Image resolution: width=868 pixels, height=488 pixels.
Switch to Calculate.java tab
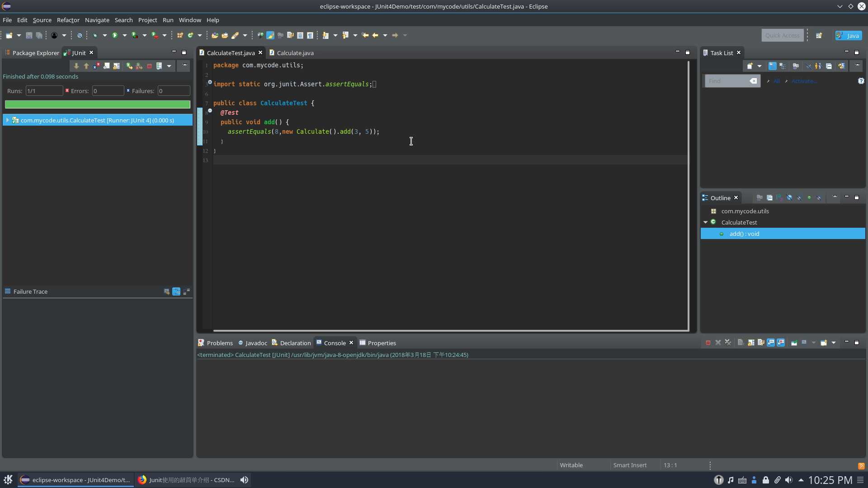tap(295, 52)
